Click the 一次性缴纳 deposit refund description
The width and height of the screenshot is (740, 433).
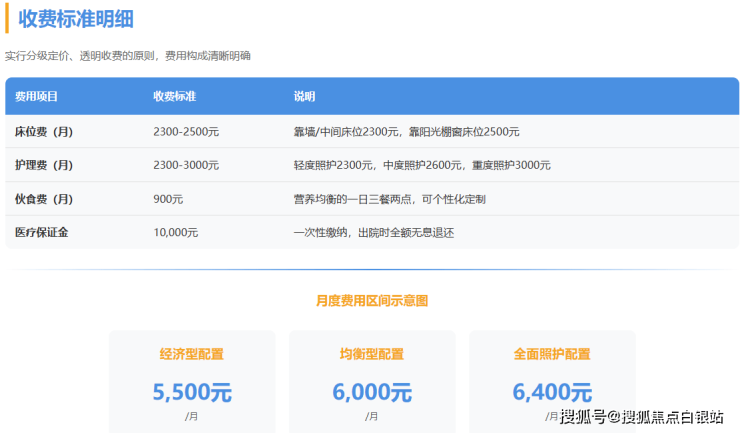[x=373, y=232]
